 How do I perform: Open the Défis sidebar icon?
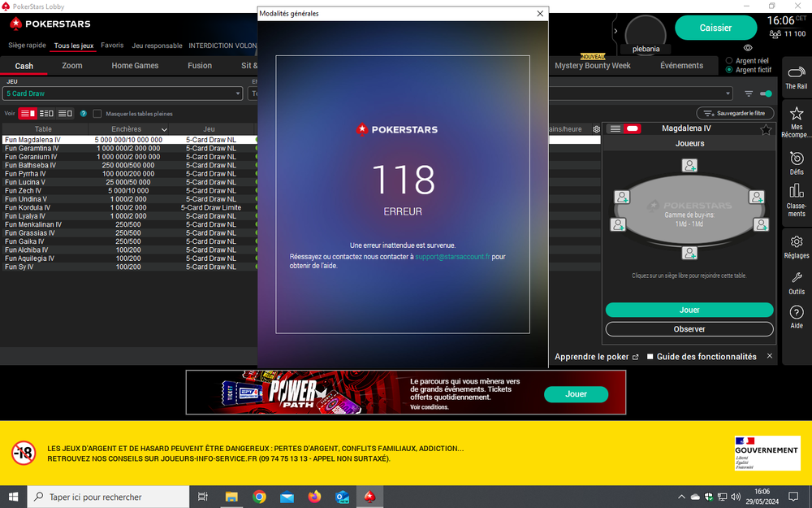coord(796,159)
